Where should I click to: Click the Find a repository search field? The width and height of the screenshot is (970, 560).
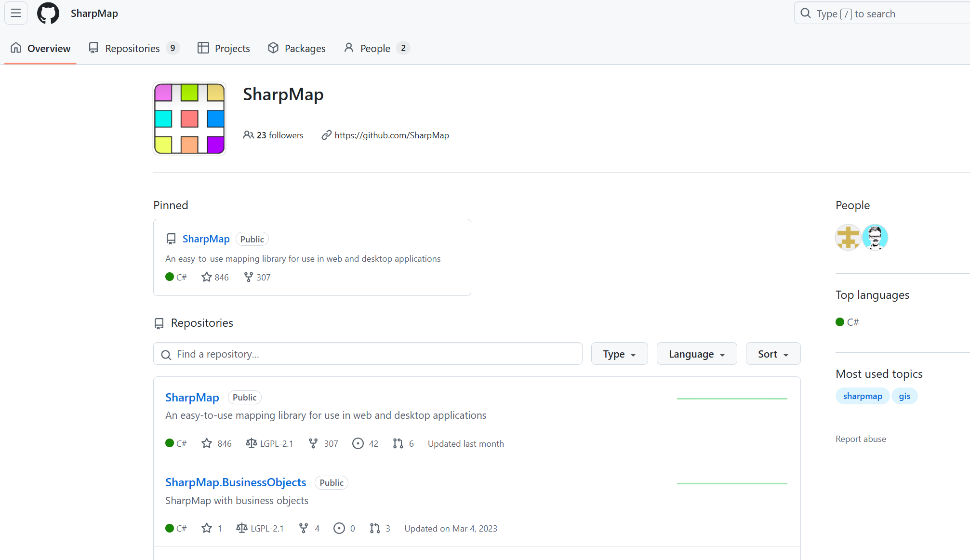pyautogui.click(x=368, y=354)
